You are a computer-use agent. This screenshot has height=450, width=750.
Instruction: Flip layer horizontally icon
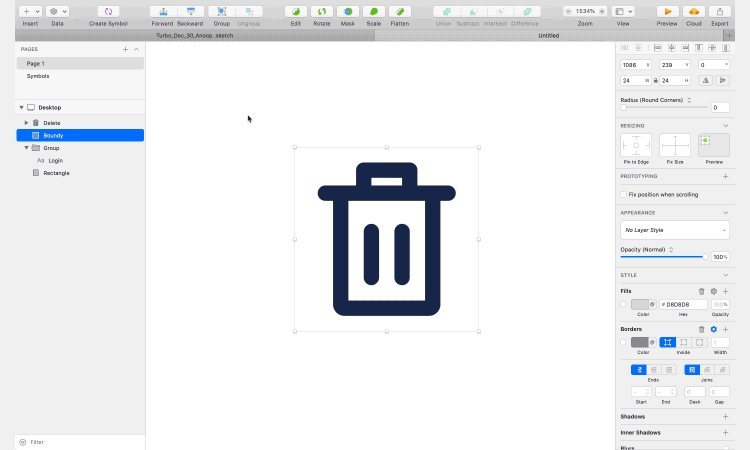pos(706,81)
